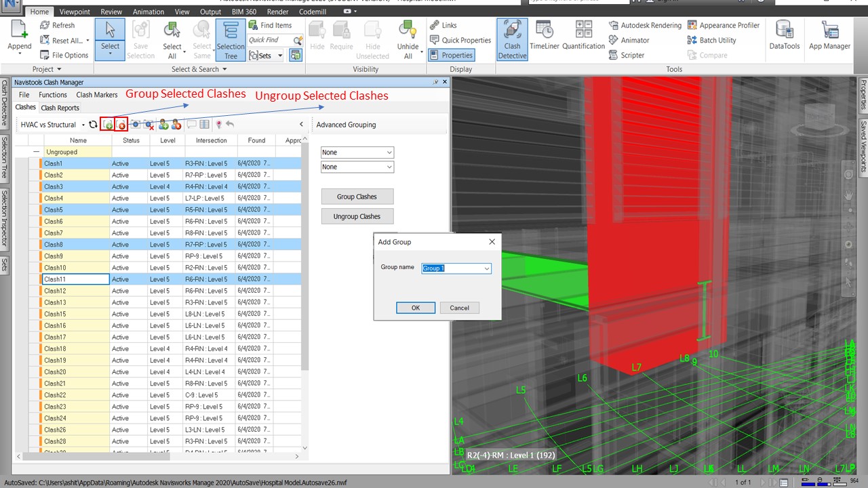Click the comment bubble icon in Clash Manager
This screenshot has width=868, height=488.
coord(192,125)
